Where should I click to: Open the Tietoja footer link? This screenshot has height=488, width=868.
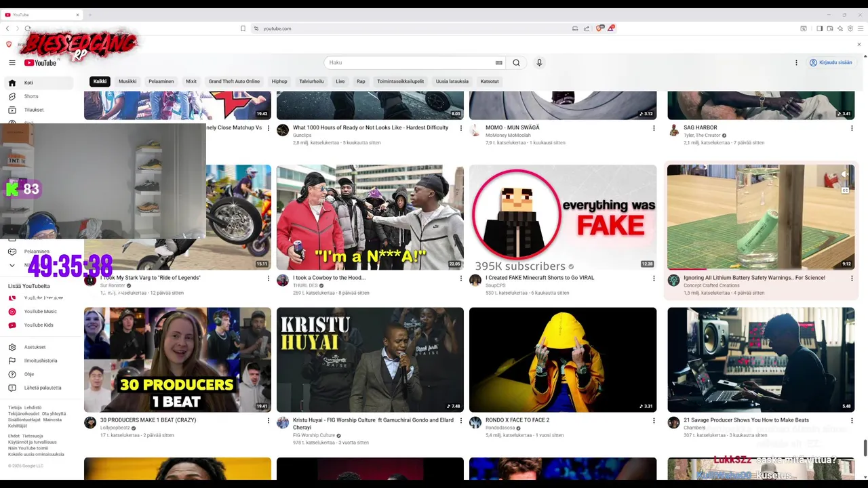coord(15,407)
